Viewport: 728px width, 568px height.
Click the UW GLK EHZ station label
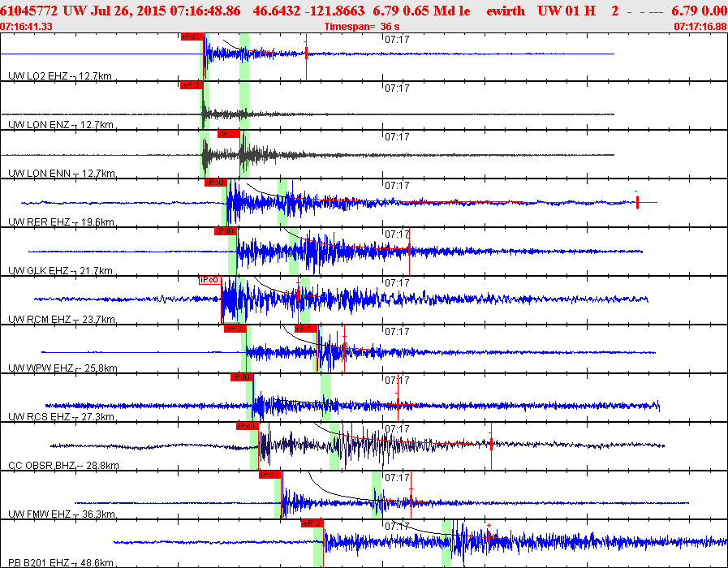[38, 270]
